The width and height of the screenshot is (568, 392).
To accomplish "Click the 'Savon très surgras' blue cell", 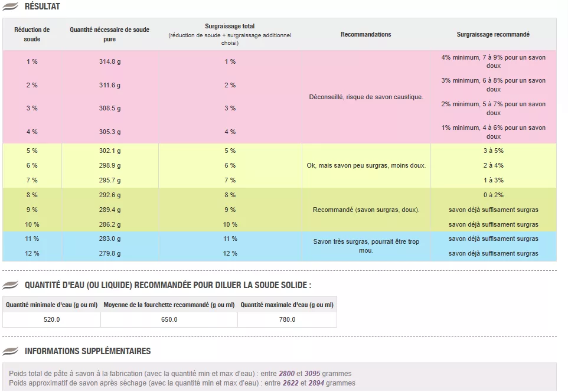I will (366, 246).
